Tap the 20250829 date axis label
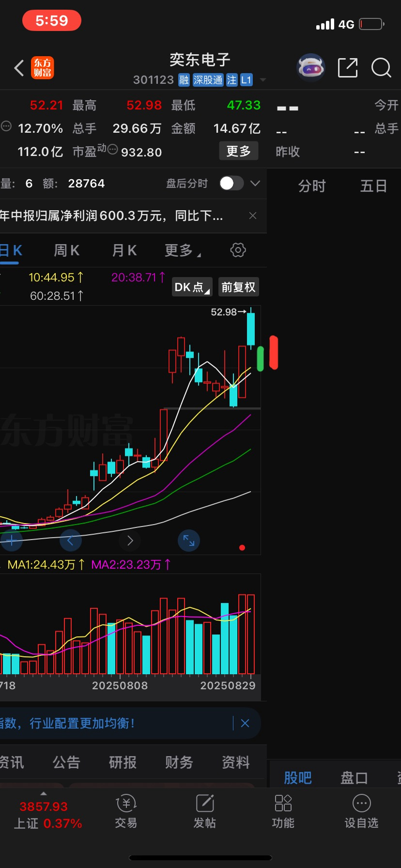This screenshot has height=868, width=401. coord(228,685)
